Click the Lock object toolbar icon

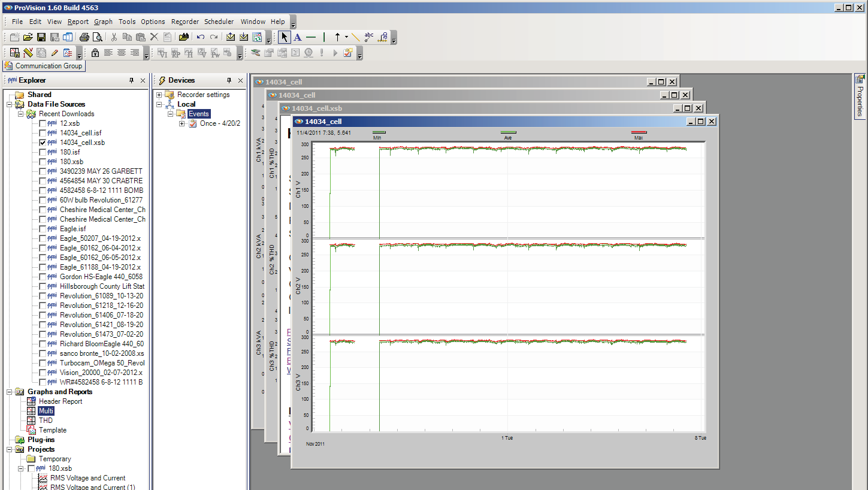pyautogui.click(x=95, y=53)
